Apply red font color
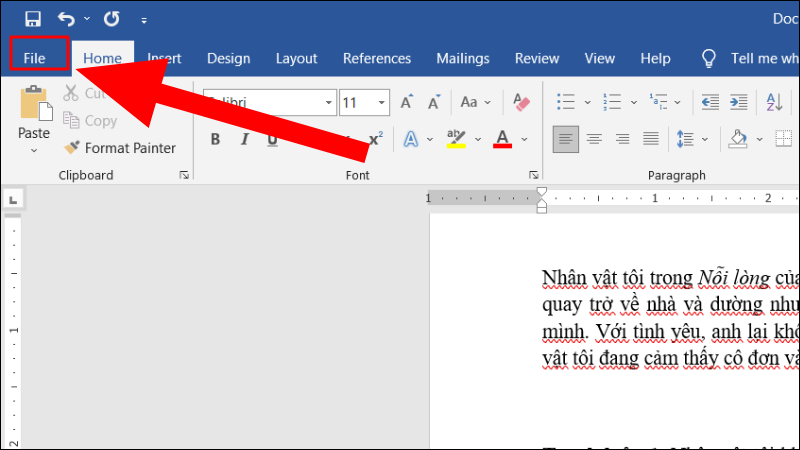This screenshot has width=800, height=450. (x=503, y=139)
